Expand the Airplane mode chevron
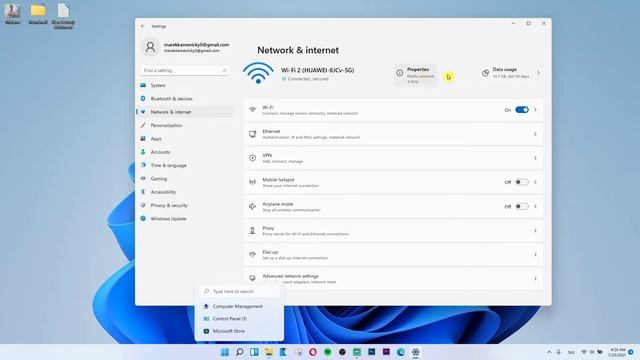640x360 pixels. [x=535, y=207]
